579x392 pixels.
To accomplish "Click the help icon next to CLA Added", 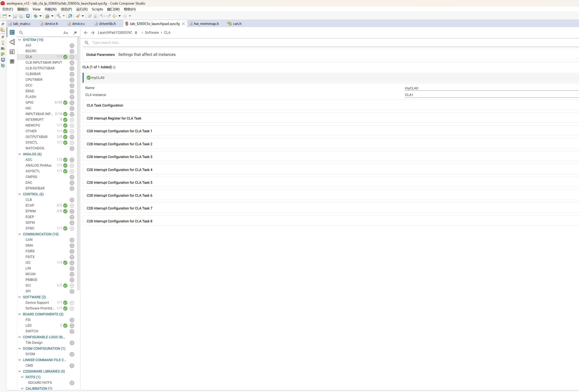I will pos(114,67).
